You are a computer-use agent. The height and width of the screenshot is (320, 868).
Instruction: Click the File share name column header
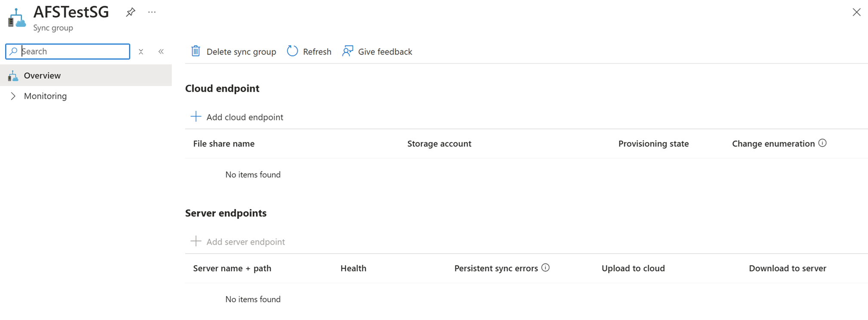(224, 143)
